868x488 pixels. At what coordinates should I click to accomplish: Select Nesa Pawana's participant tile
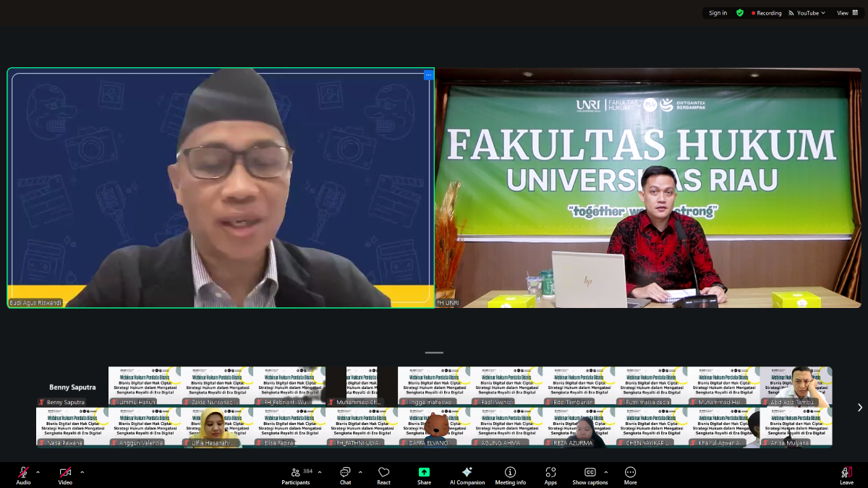pos(72,427)
